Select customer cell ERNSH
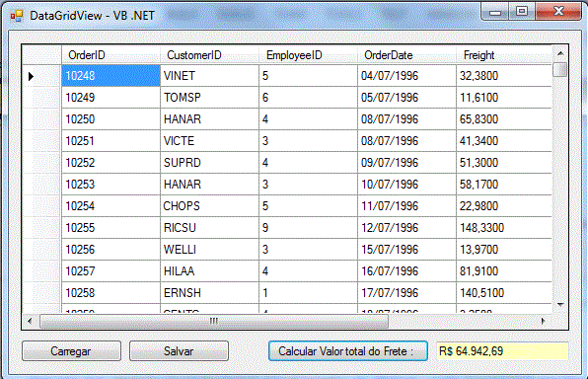Viewport: 588px width, 379px height. [209, 293]
